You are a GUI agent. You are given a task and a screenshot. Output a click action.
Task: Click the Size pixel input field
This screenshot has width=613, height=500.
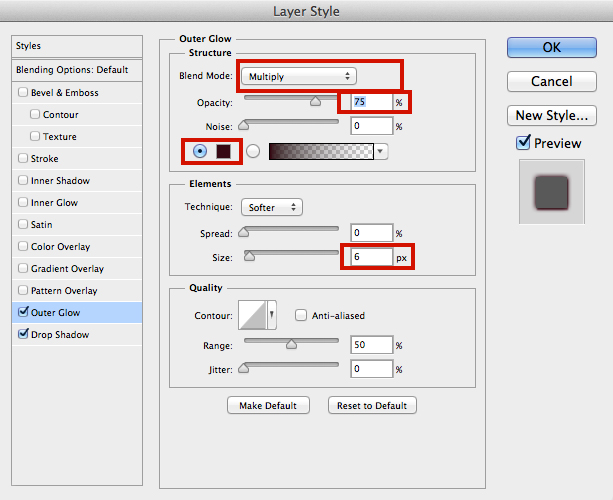point(370,258)
